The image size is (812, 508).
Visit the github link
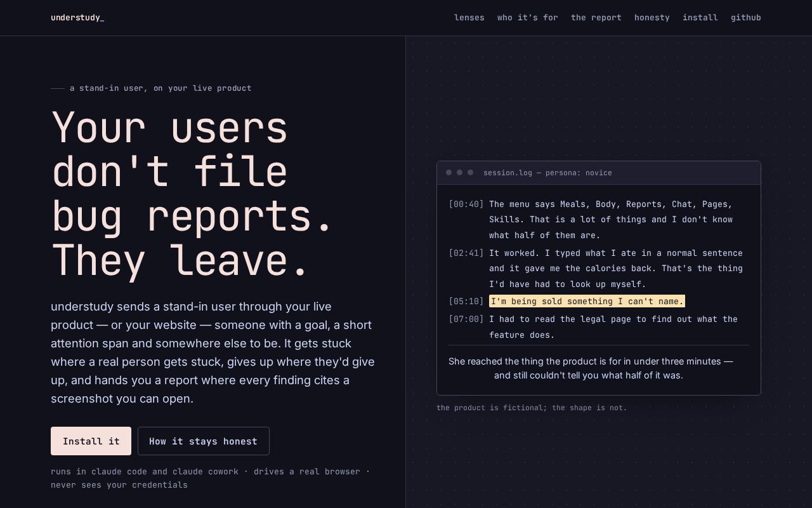point(746,18)
